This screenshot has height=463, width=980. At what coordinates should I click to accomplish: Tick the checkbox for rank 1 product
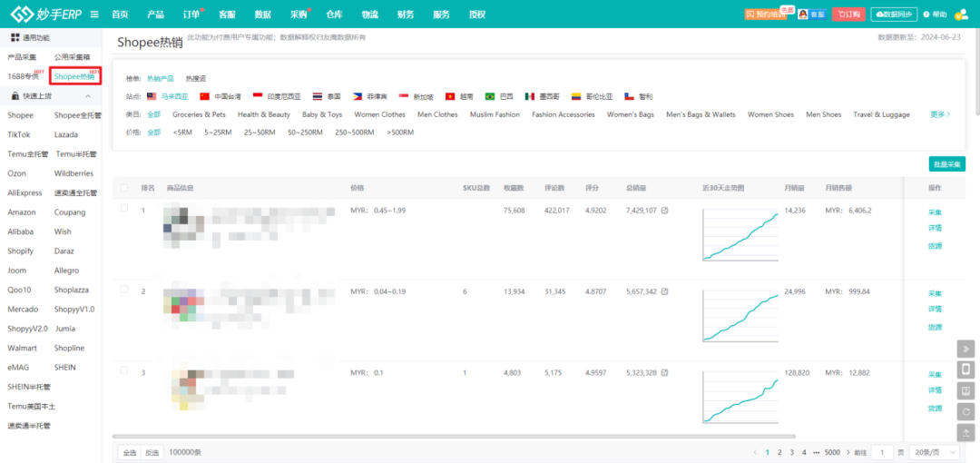coord(123,208)
